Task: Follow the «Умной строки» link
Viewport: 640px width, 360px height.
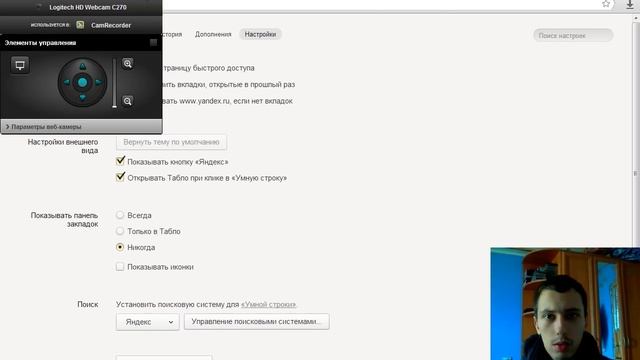Action: pos(269,304)
